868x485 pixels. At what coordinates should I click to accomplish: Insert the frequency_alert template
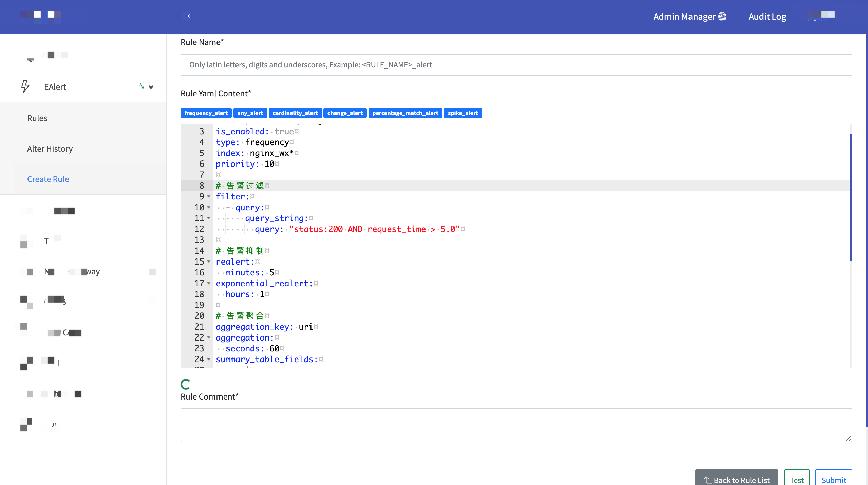pos(206,113)
